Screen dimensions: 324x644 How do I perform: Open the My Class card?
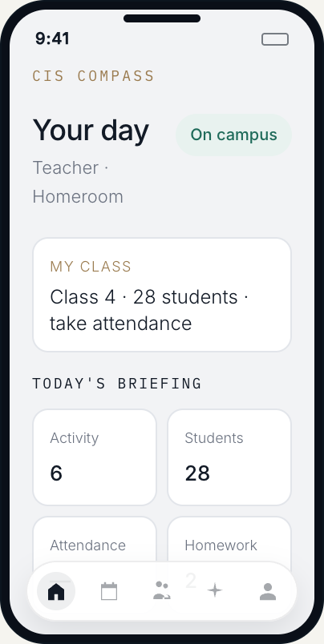point(162,295)
